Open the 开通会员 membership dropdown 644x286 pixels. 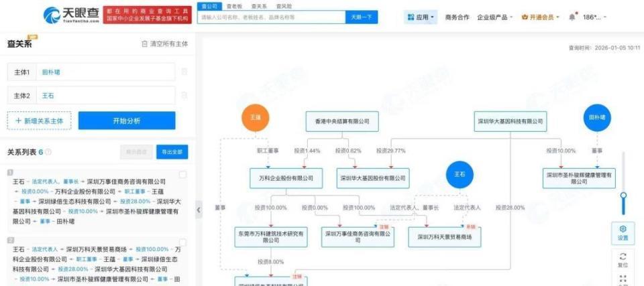pos(541,17)
